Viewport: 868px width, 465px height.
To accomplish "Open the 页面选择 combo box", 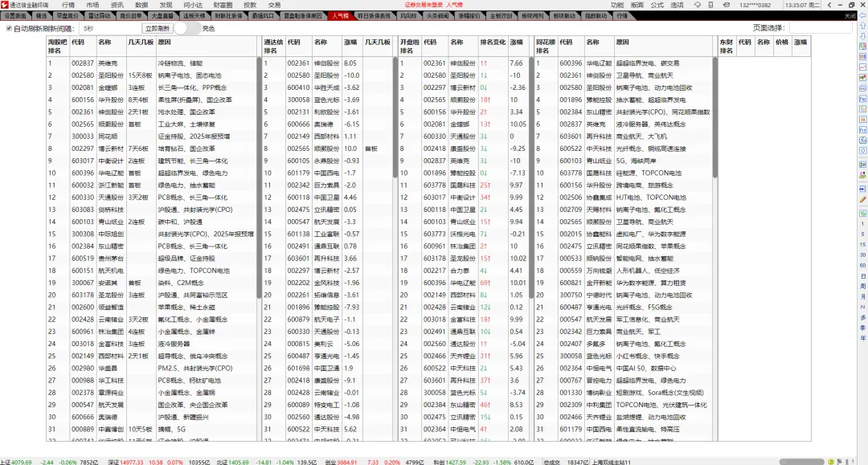I will coord(821,28).
